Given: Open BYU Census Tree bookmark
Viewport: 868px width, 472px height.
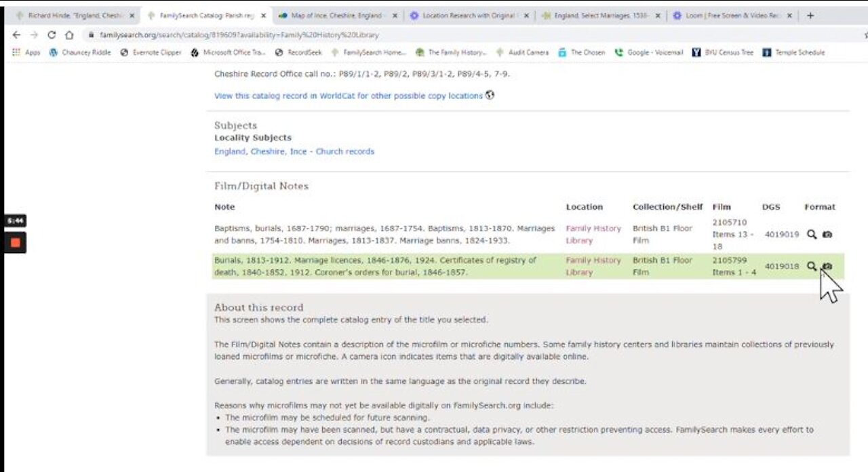Looking at the screenshot, I should [x=723, y=52].
